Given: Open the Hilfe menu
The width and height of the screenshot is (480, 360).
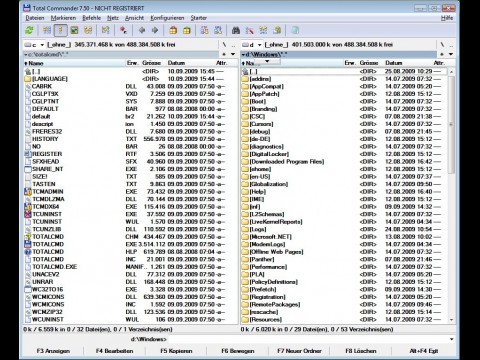Looking at the screenshot, I should (x=447, y=18).
